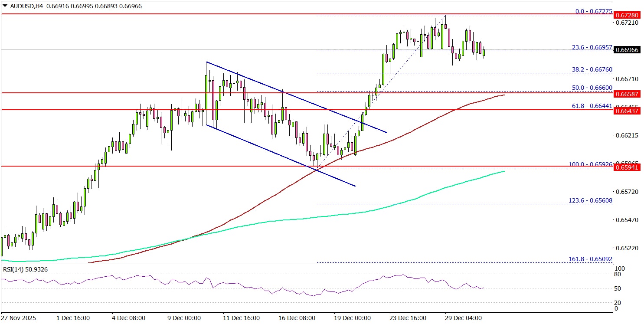
Task: Click the Fibonacci 23.6 - 0.66957 label
Action: pos(592,46)
